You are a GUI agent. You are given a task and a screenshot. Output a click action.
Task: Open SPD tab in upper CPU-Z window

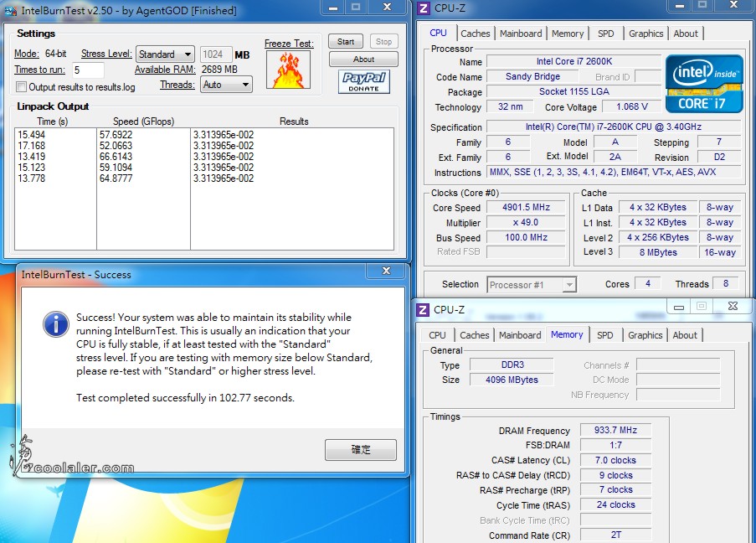click(x=606, y=34)
